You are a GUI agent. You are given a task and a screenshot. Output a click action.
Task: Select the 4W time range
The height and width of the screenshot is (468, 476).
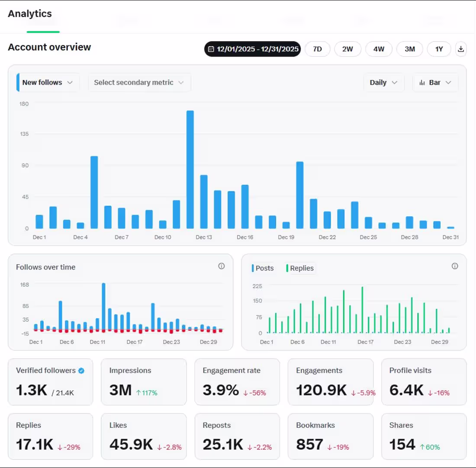coord(379,49)
